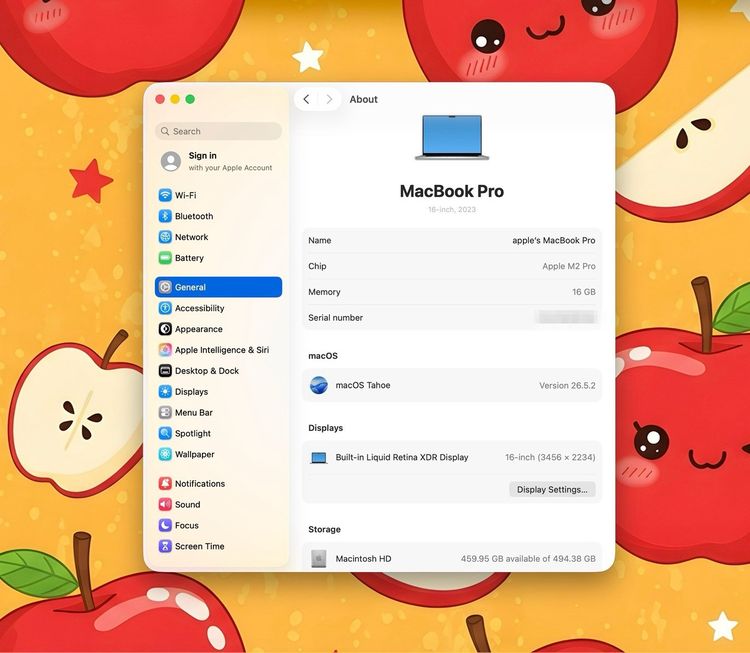Open the Focus moon icon
750x653 pixels.
[x=165, y=525]
